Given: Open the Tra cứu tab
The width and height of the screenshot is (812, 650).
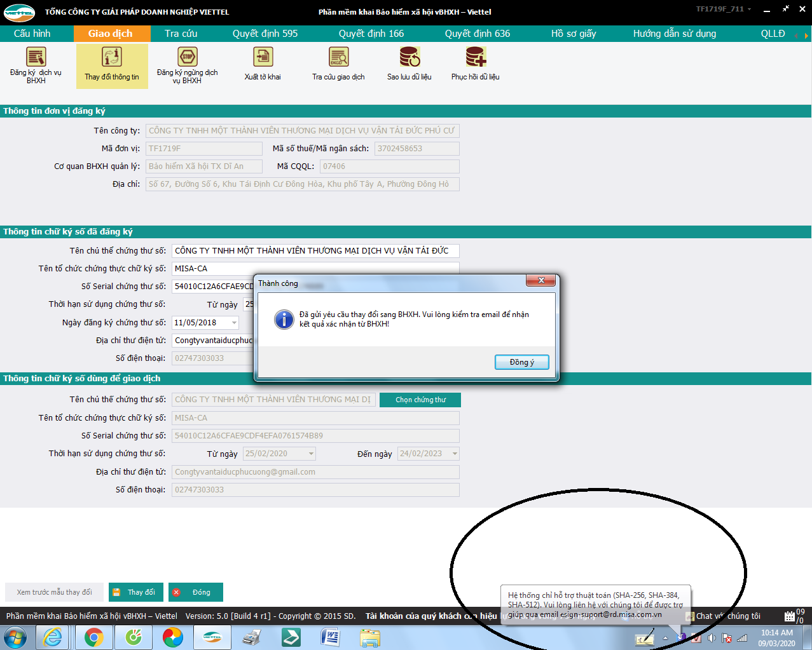Looking at the screenshot, I should point(181,34).
